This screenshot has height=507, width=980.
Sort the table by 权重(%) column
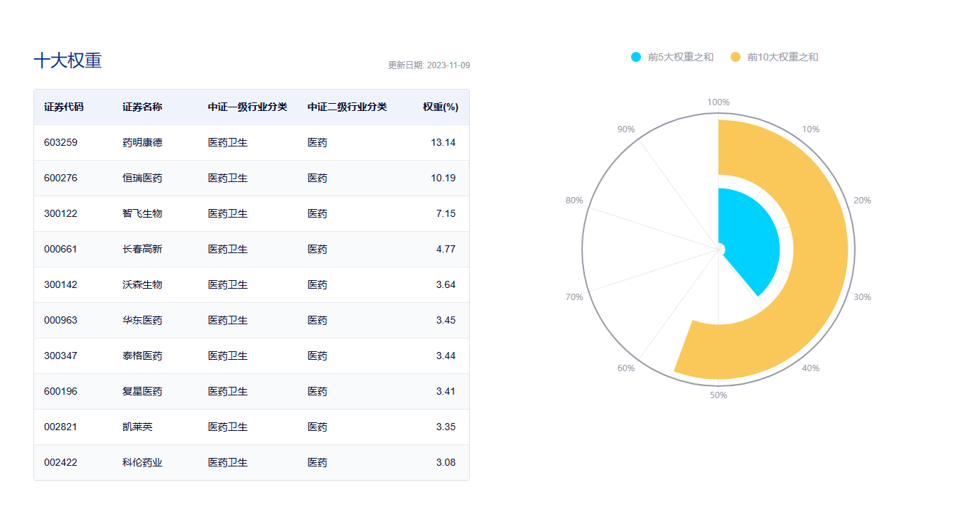(440, 107)
